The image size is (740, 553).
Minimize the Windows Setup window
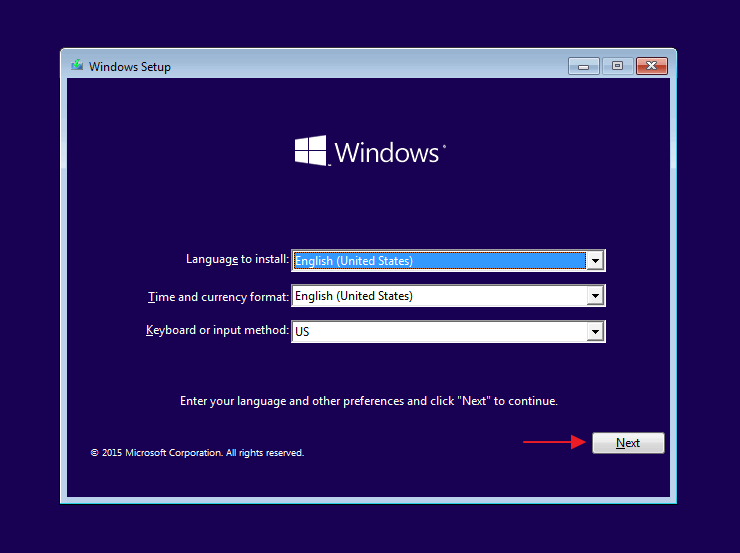(x=583, y=66)
